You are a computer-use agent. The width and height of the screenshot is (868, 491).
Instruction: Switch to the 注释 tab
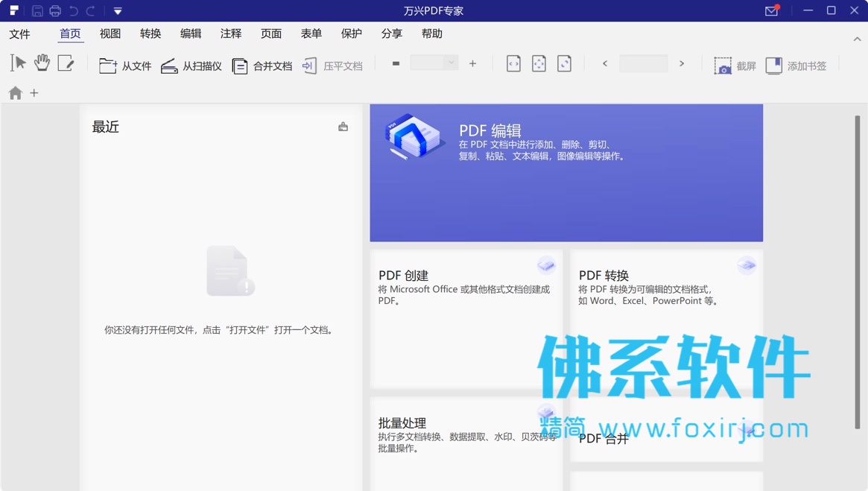231,34
